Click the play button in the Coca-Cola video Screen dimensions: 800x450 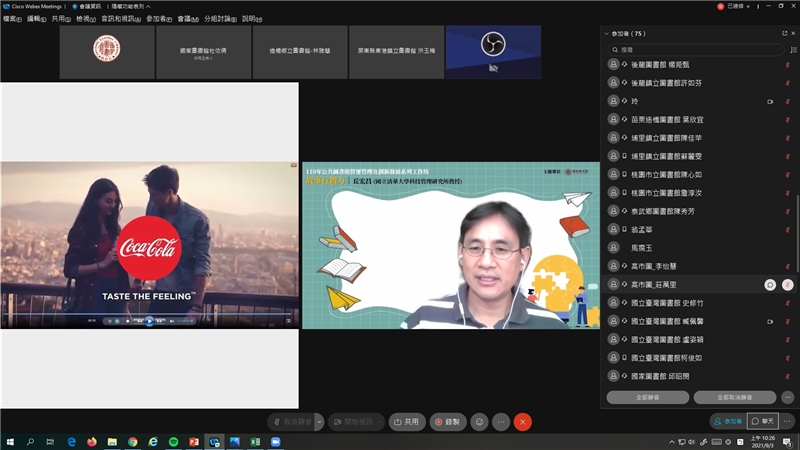[149, 321]
